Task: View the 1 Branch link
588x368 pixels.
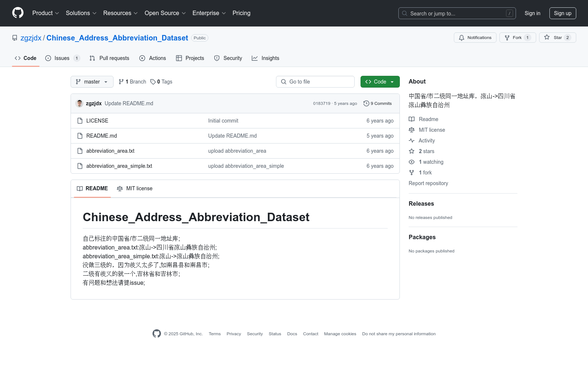Action: point(132,82)
